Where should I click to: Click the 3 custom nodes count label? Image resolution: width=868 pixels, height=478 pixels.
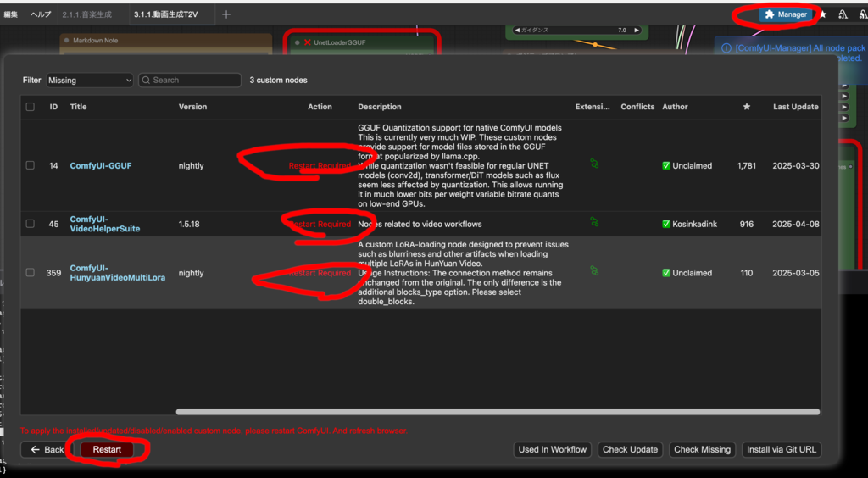click(x=278, y=81)
